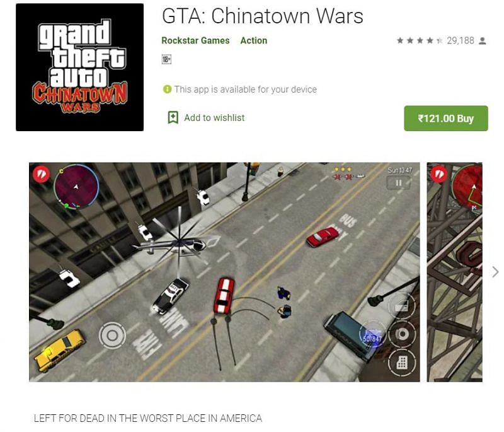Screen dimensions: 504x432
Task: Click the circular minimap in the first screenshot
Action: [76, 187]
